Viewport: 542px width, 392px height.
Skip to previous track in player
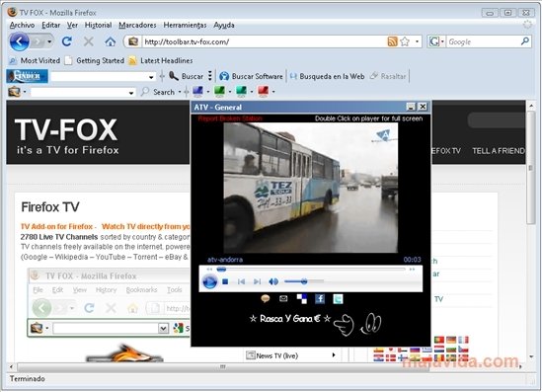click(241, 281)
